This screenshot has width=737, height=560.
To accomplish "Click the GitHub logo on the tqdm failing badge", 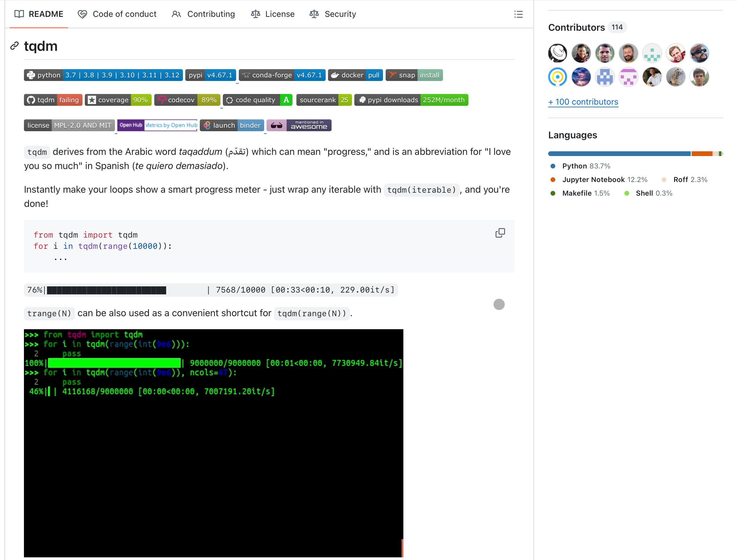I will click(31, 100).
